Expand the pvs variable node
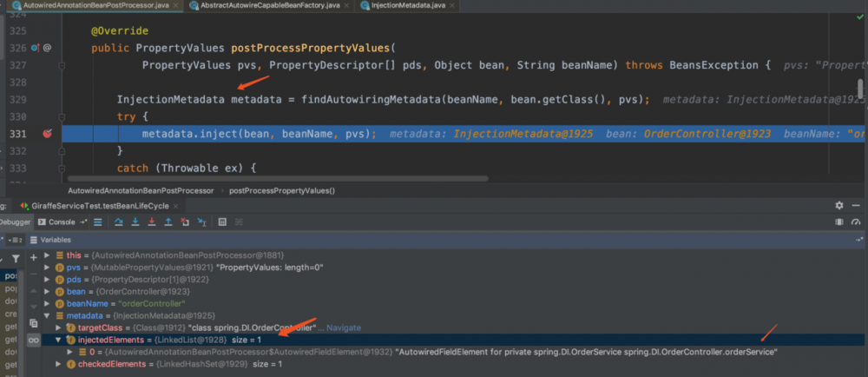 click(x=47, y=268)
